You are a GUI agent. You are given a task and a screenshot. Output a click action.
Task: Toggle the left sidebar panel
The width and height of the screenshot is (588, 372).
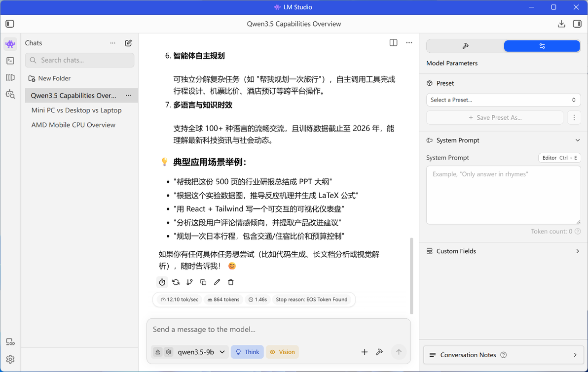[x=10, y=24]
